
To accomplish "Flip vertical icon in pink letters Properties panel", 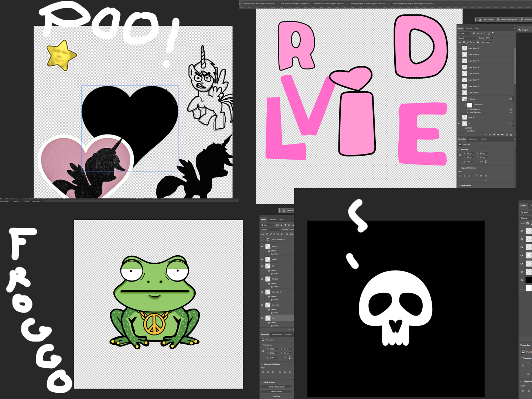I will click(485, 161).
